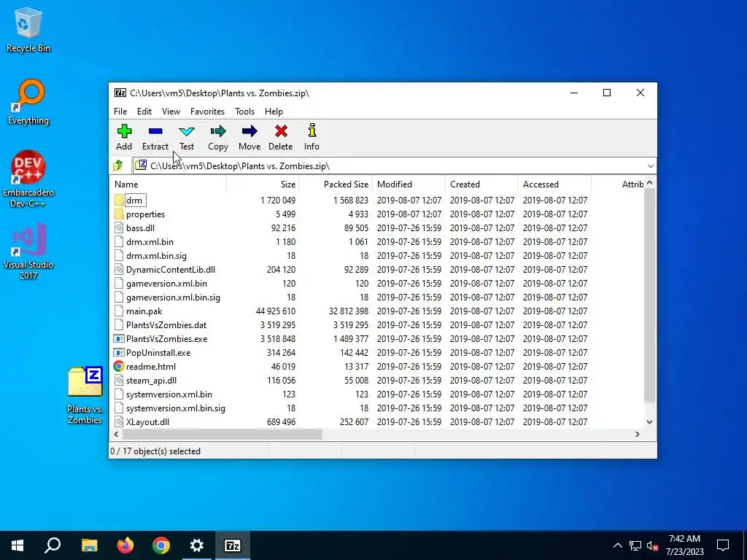Open the Windows Start menu
Image resolution: width=747 pixels, height=560 pixels.
click(18, 545)
